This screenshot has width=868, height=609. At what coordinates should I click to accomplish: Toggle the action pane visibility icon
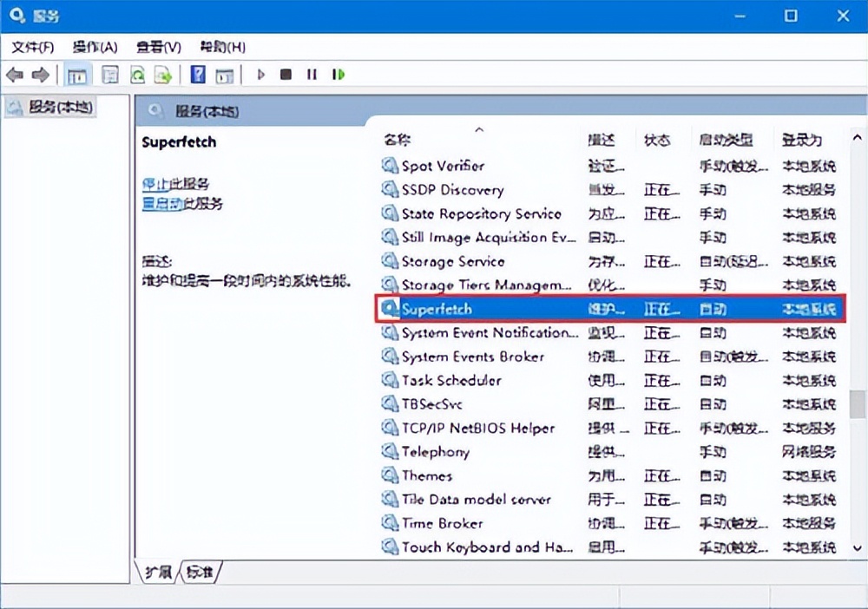pos(224,75)
